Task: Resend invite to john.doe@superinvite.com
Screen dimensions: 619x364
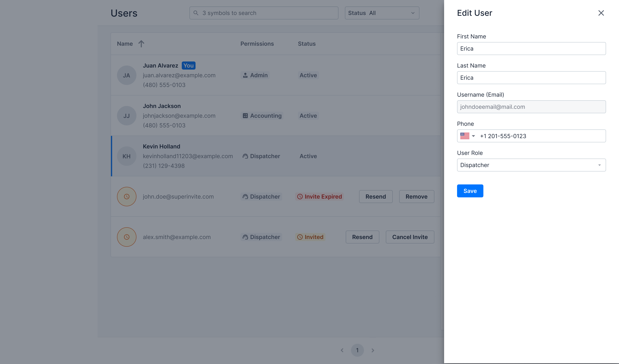Action: [375, 196]
